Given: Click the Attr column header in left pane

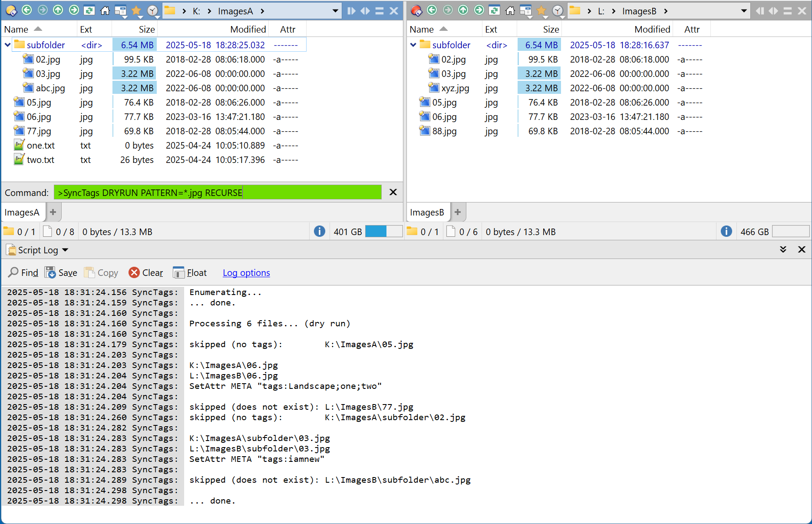Looking at the screenshot, I should click(287, 30).
